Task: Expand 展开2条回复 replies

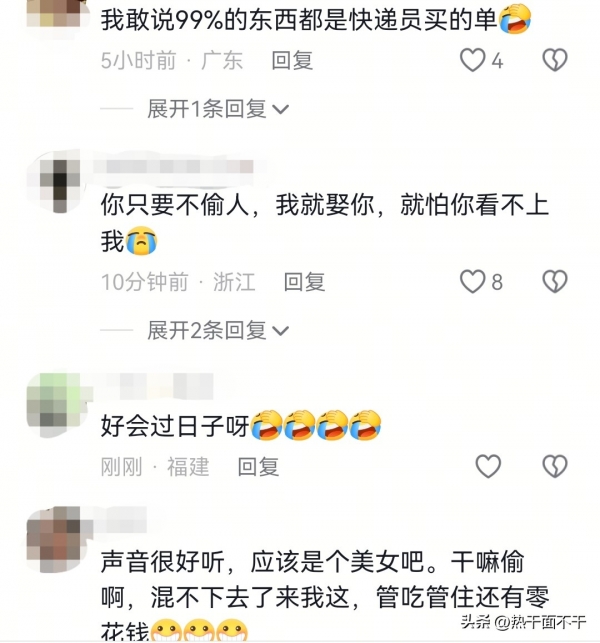Action: (x=218, y=331)
